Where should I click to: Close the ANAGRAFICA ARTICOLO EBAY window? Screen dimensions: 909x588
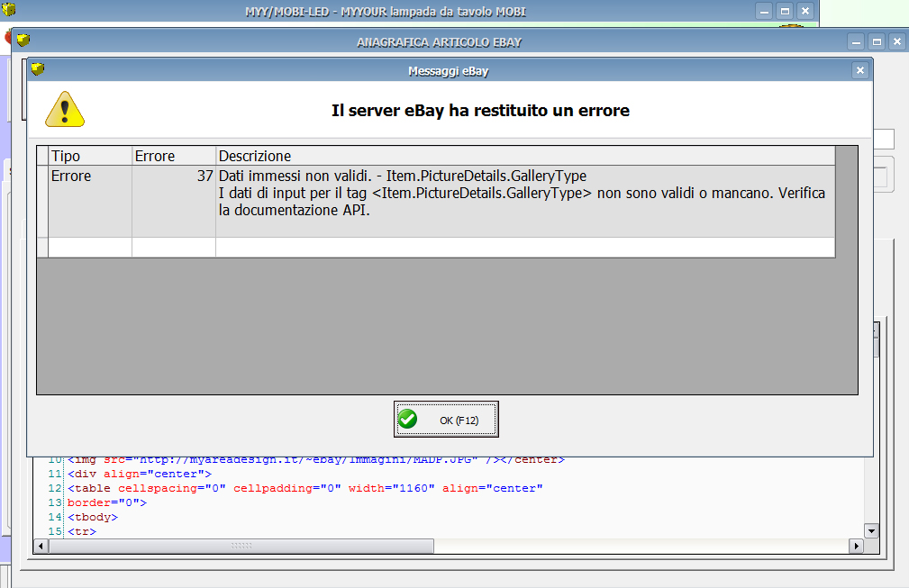pyautogui.click(x=896, y=41)
